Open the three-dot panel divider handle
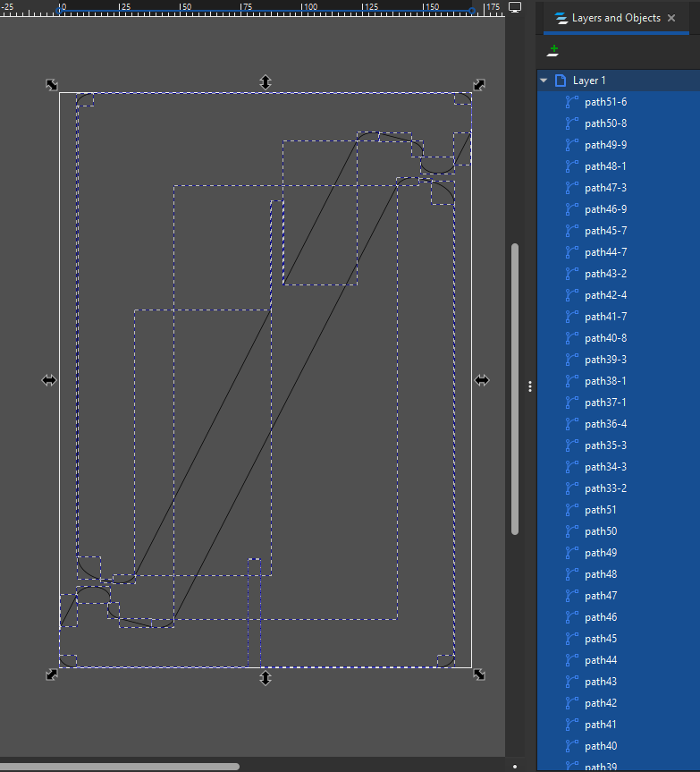 530,386
